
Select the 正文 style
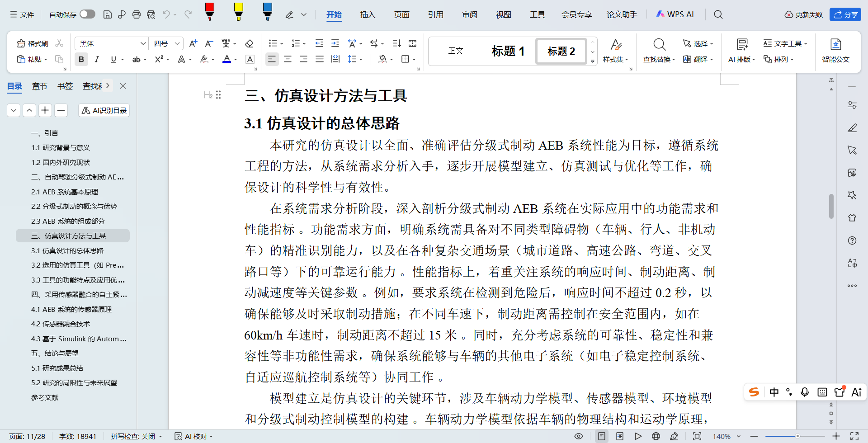(456, 51)
